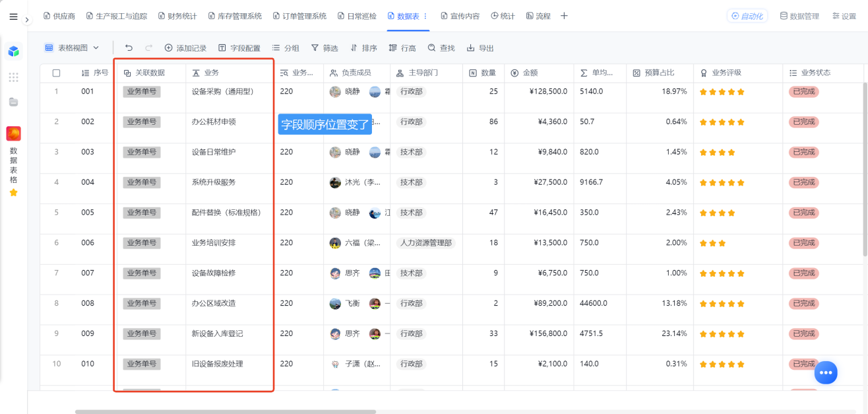
Task: Click the 金额 column header
Action: coord(538,73)
